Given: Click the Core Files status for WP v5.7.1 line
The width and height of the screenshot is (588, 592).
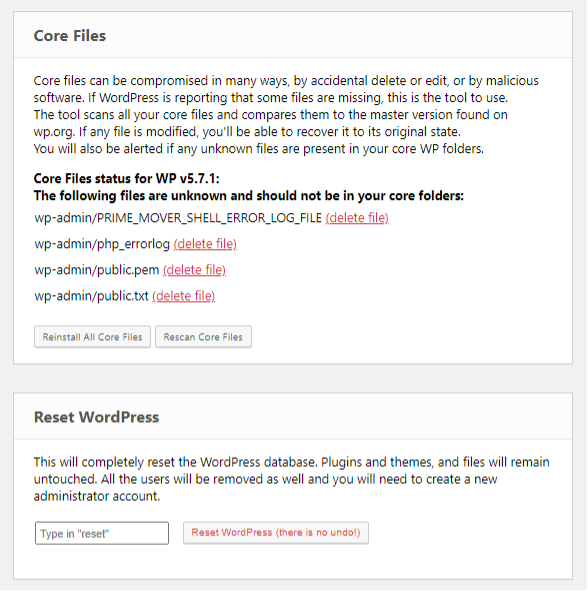Looking at the screenshot, I should click(127, 178).
